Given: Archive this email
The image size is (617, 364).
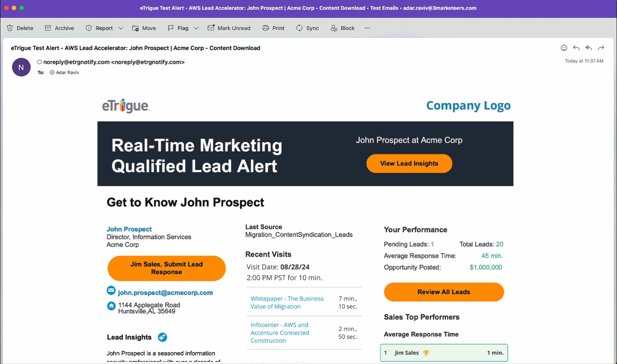Looking at the screenshot, I should pyautogui.click(x=59, y=28).
